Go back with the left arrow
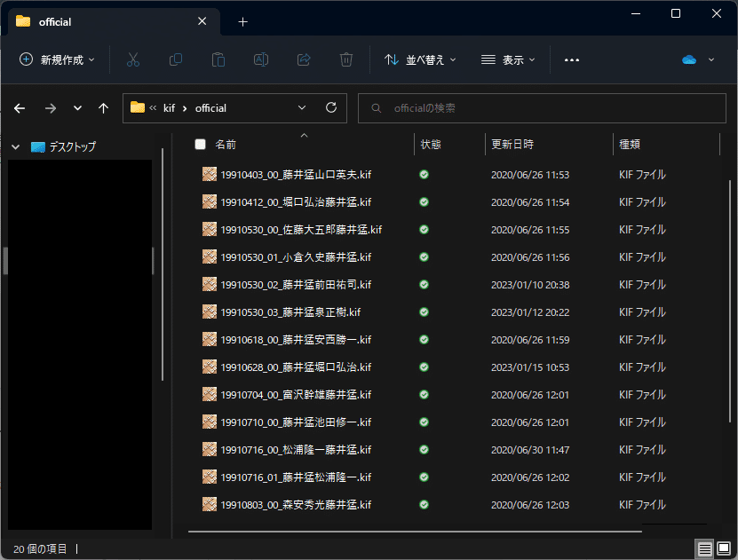The height and width of the screenshot is (560, 738). tap(20, 108)
